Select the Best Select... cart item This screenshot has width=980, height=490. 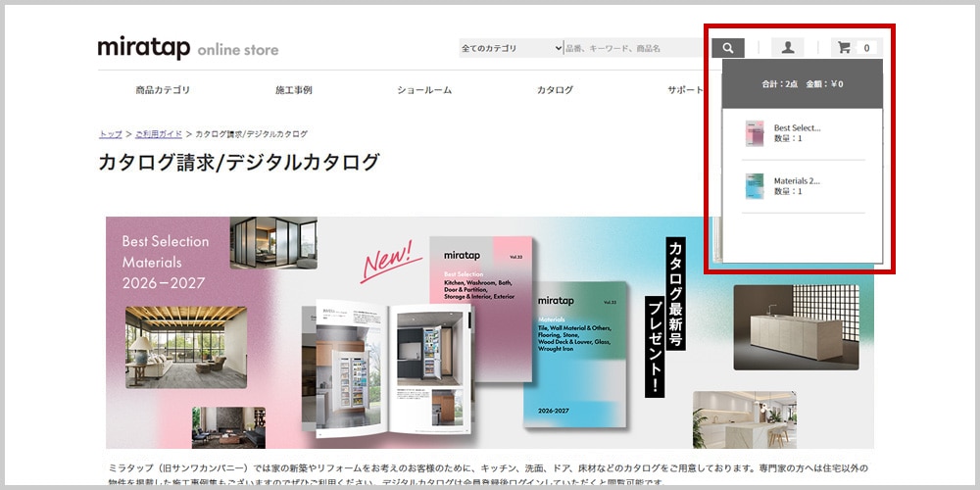coord(804,133)
